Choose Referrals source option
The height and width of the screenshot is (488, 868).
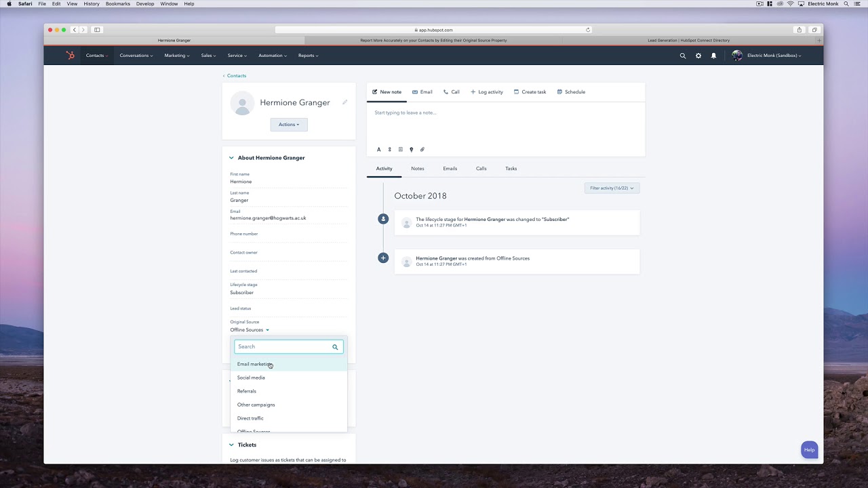pyautogui.click(x=289, y=391)
